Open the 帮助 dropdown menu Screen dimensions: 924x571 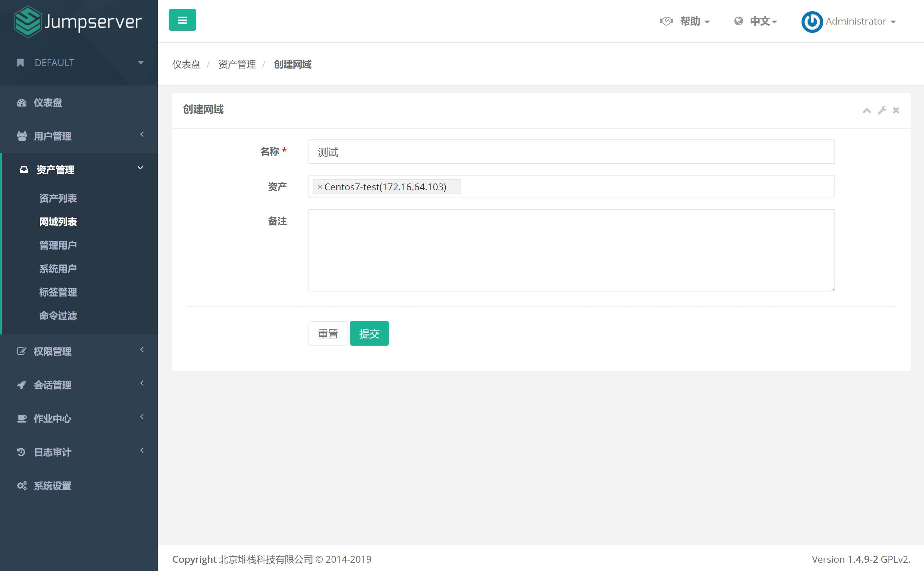tap(695, 22)
